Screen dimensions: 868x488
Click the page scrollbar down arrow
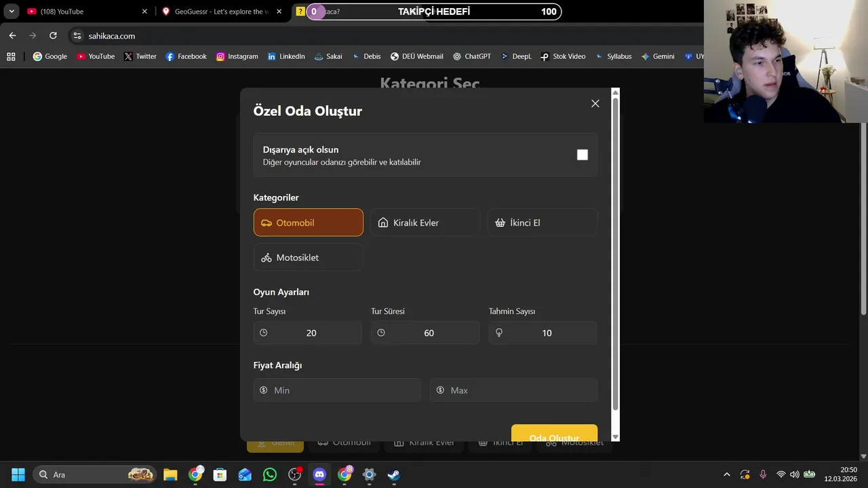[x=863, y=457]
